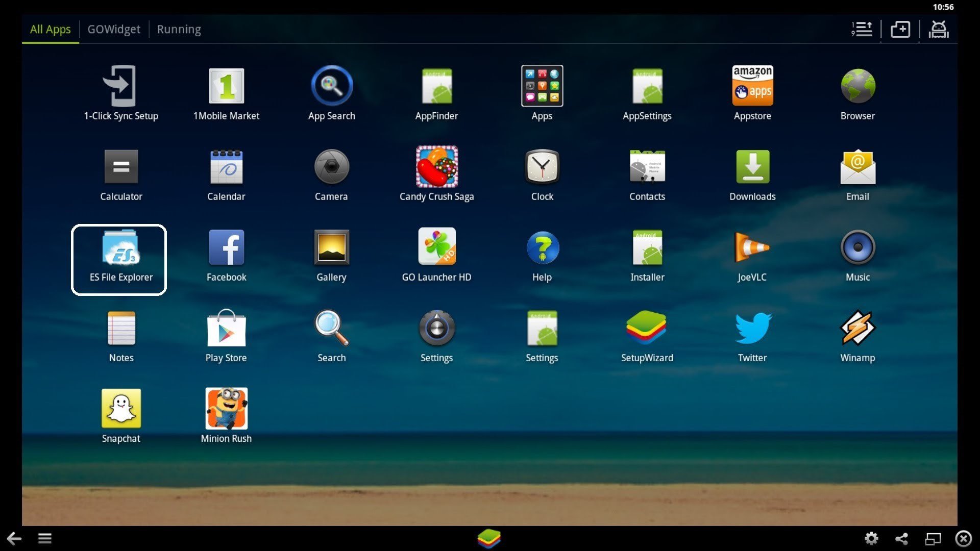Click the add widget toolbar button
The height and width of the screenshot is (551, 980).
point(900,29)
